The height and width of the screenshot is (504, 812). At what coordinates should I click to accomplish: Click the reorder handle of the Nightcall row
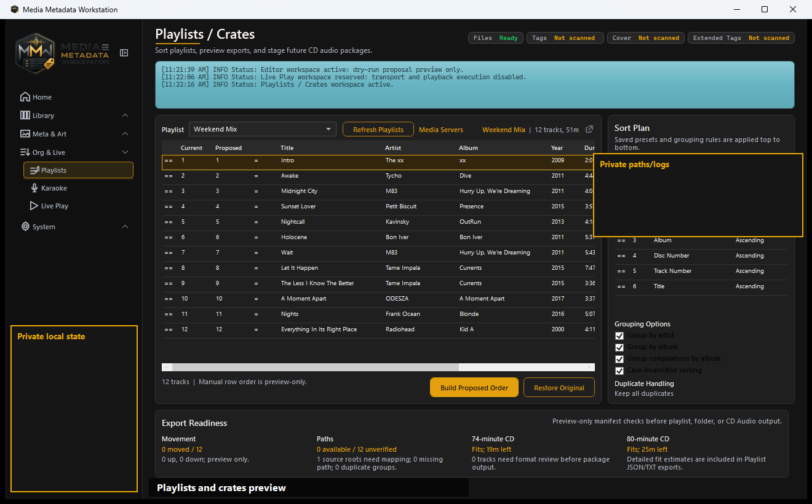point(169,222)
